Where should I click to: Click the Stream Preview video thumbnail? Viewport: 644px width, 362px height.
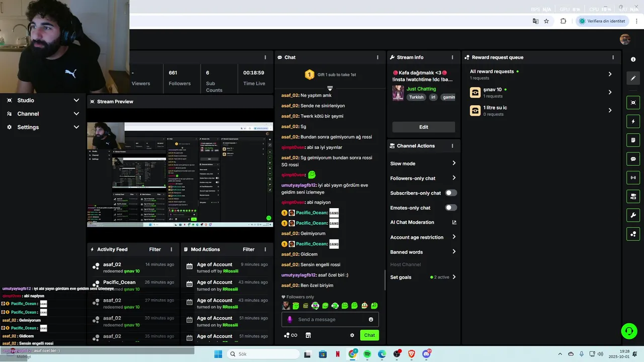(x=180, y=174)
